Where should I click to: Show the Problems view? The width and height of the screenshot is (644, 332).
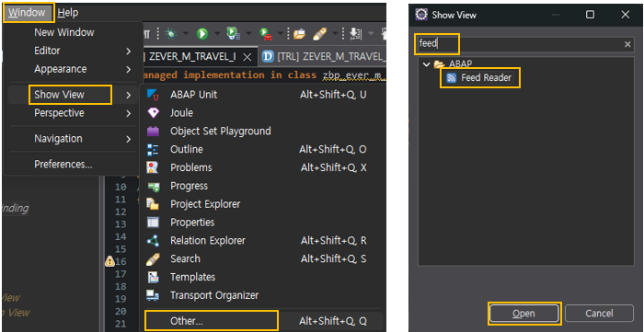point(261,167)
